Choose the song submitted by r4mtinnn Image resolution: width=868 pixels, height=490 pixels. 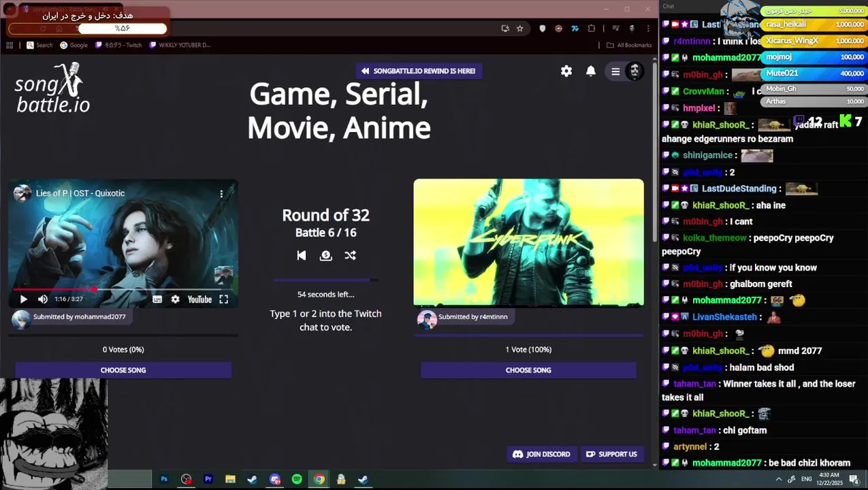(x=528, y=370)
